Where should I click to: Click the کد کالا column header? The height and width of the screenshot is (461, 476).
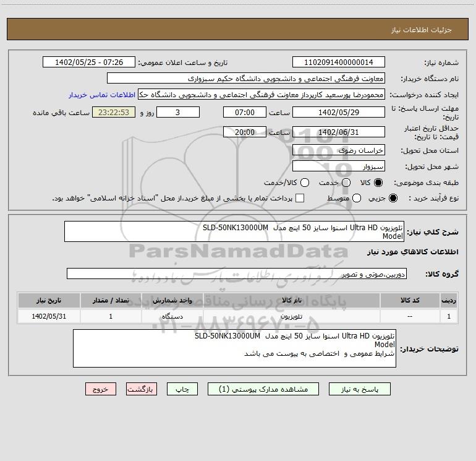tap(410, 300)
